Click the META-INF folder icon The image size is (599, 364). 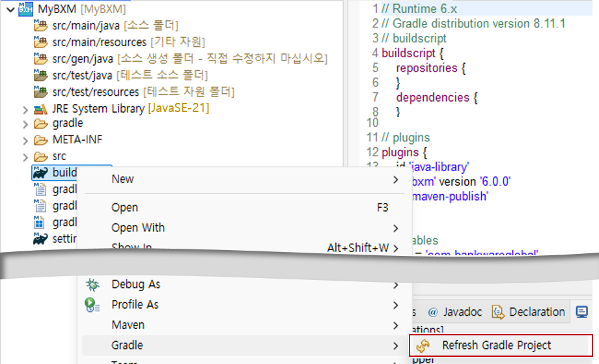coord(40,140)
